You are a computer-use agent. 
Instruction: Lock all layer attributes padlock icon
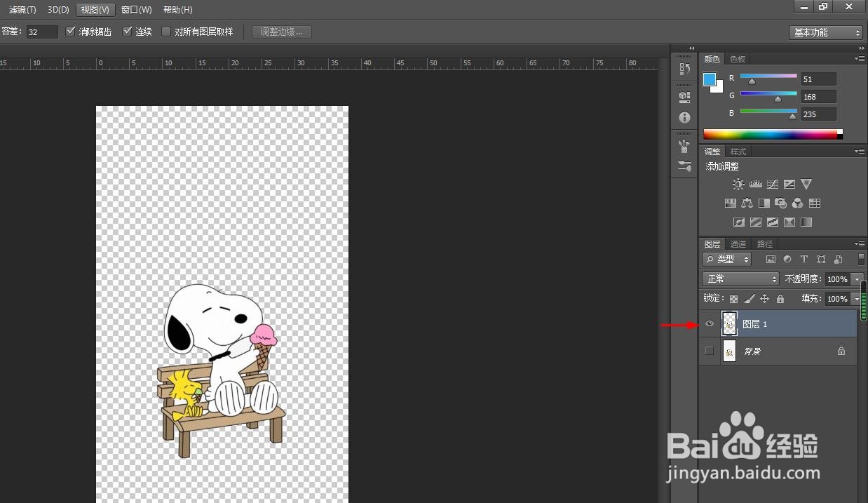780,299
